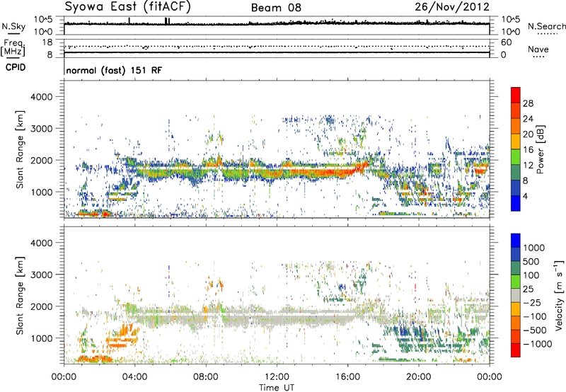Viewport: 566px width, 392px height.
Task: Click the '1000' label on the Velocity colorbar
Action: pyautogui.click(x=534, y=248)
